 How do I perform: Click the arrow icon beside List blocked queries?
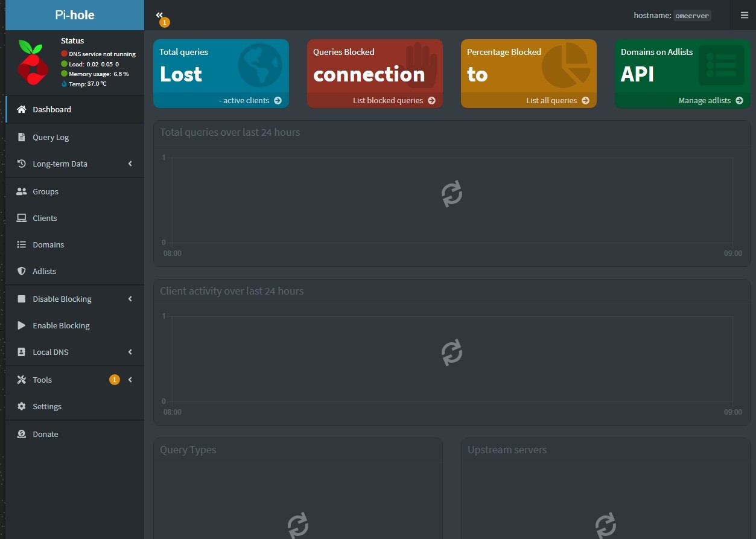[x=431, y=101]
